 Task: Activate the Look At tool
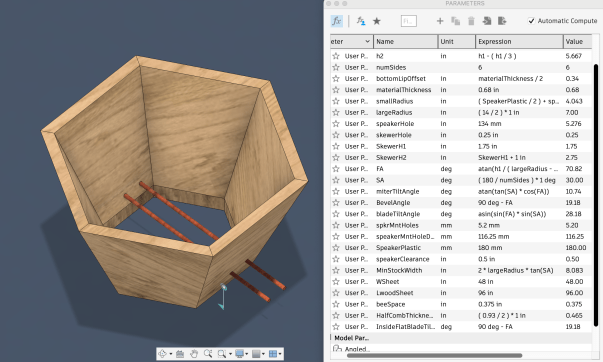point(180,354)
